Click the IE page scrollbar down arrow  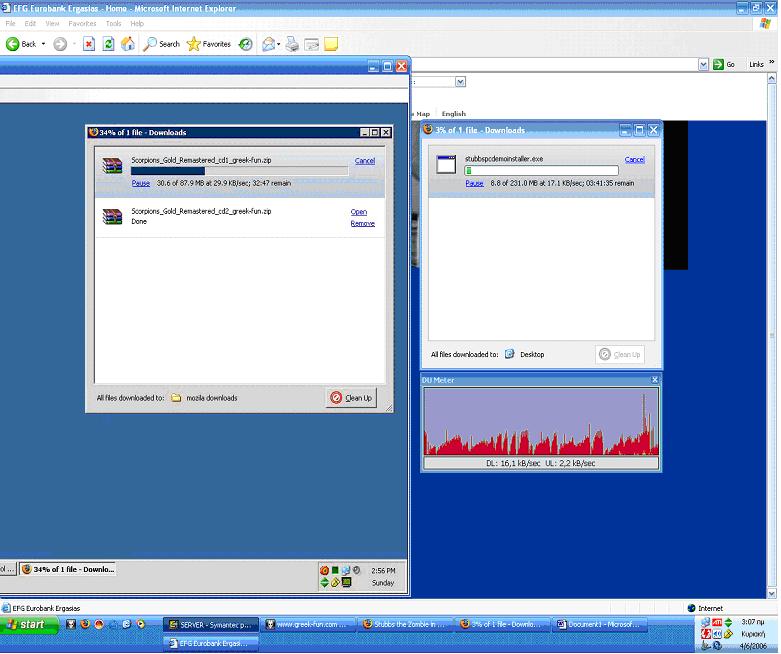(772, 594)
